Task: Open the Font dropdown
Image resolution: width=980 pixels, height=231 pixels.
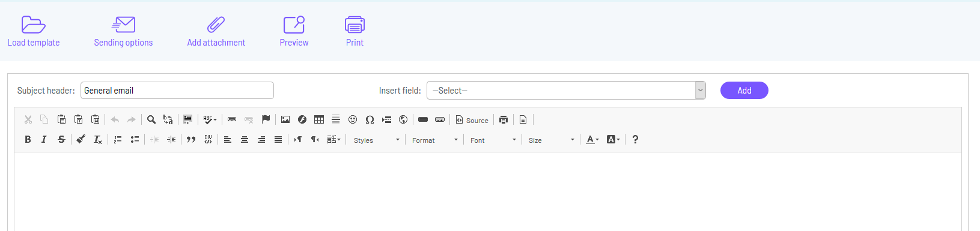Action: coord(493,140)
